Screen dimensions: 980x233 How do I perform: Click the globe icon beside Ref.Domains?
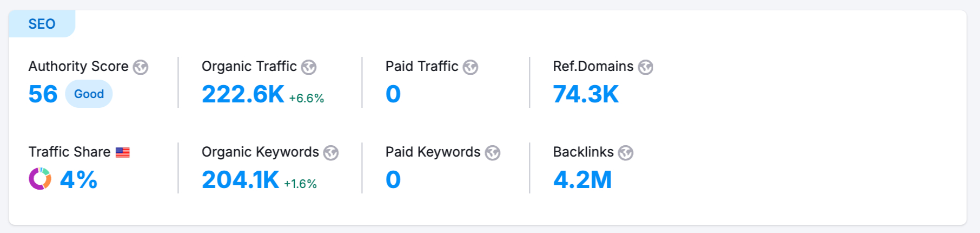[645, 67]
